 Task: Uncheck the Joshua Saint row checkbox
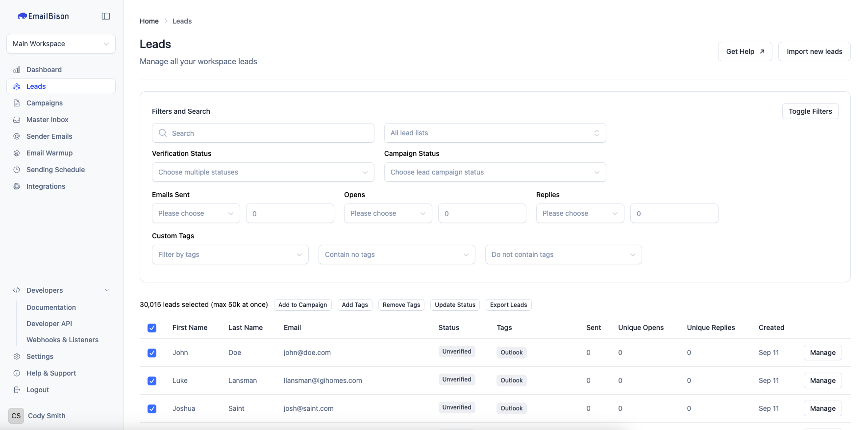point(152,409)
